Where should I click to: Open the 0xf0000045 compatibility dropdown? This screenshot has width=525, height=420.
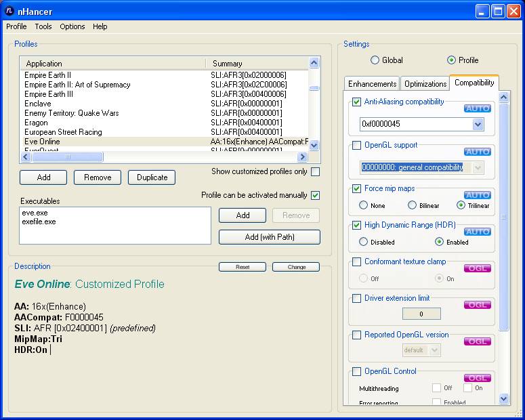click(x=478, y=125)
